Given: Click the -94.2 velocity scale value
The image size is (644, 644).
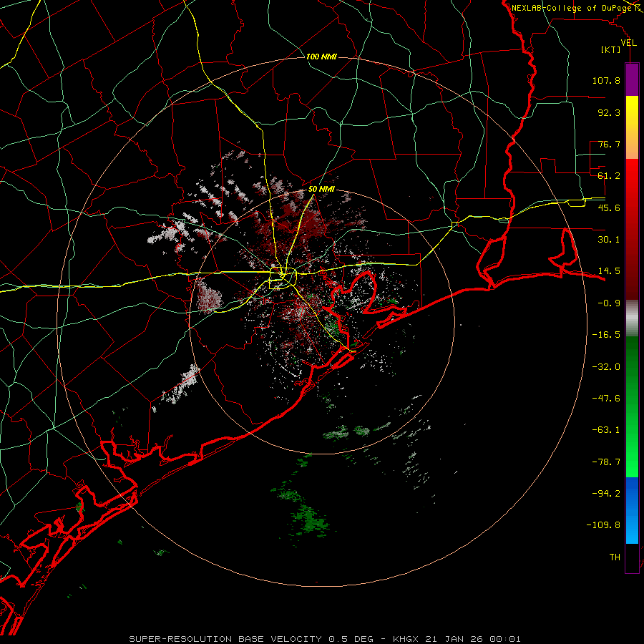Looking at the screenshot, I should (606, 493).
